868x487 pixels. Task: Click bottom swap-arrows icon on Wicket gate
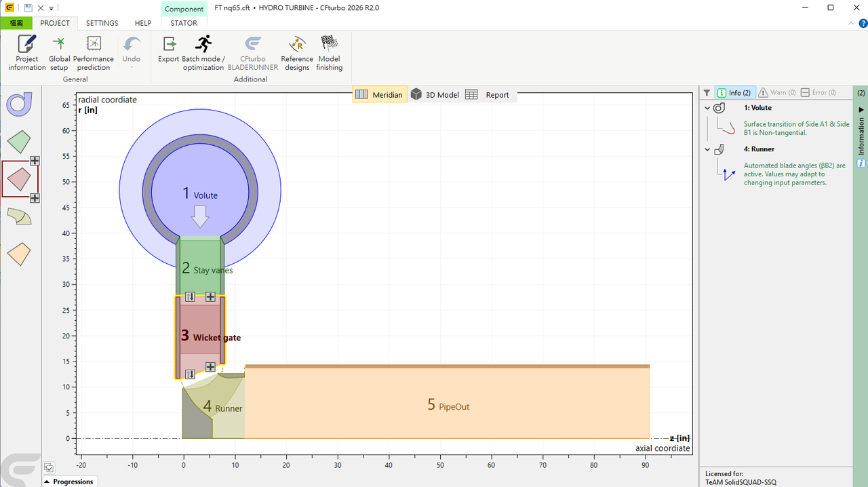tap(191, 374)
